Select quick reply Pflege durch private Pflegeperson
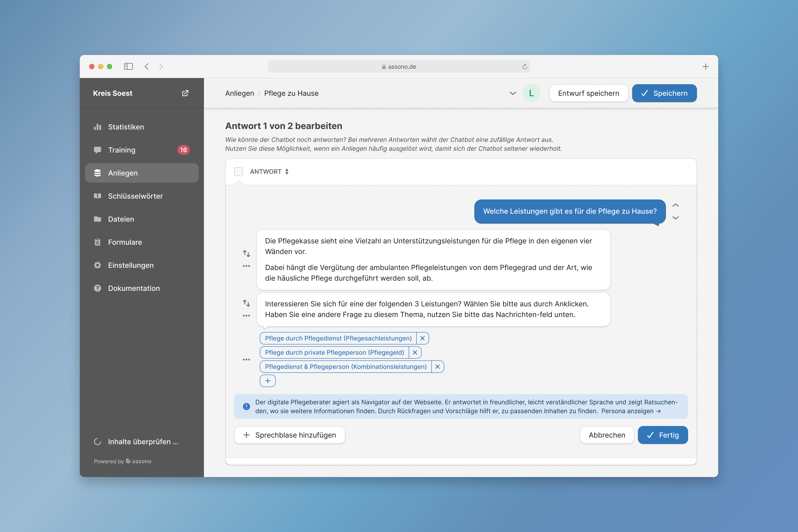 pyautogui.click(x=334, y=352)
